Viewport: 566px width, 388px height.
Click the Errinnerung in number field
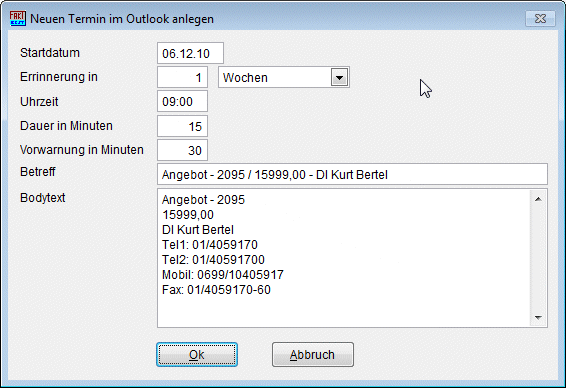pos(182,77)
